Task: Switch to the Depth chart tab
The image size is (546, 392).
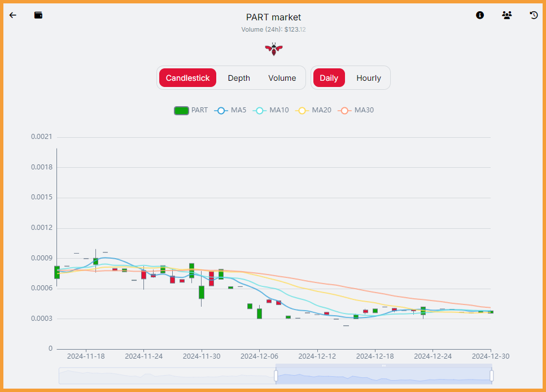Action: click(x=239, y=78)
